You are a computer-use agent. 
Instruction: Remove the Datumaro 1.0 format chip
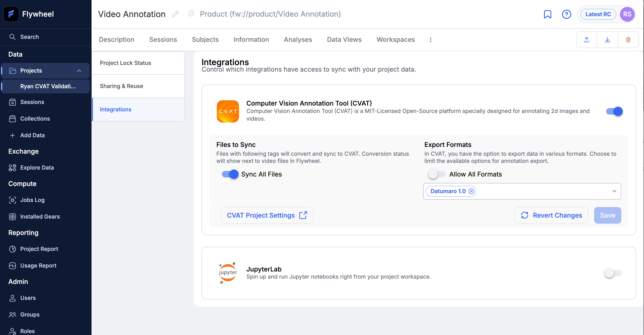[471, 191]
